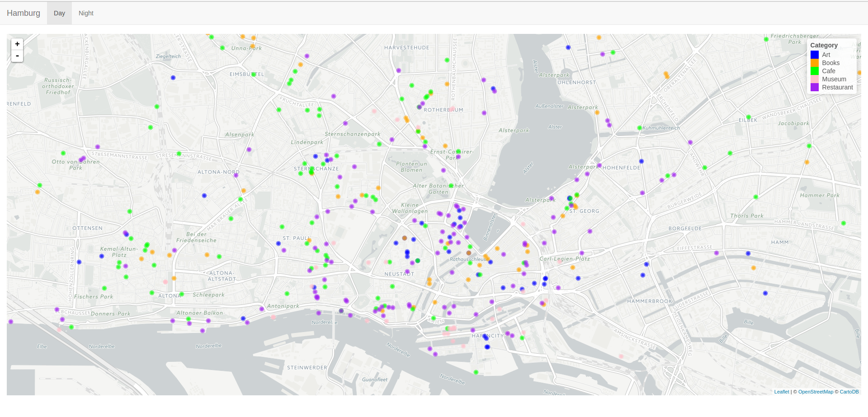Image resolution: width=868 pixels, height=417 pixels.
Task: Click the Museum legend label
Action: click(834, 79)
